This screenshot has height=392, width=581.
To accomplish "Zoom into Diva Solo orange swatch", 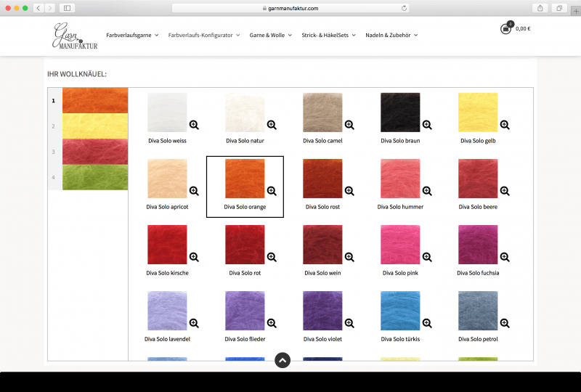I will [272, 191].
